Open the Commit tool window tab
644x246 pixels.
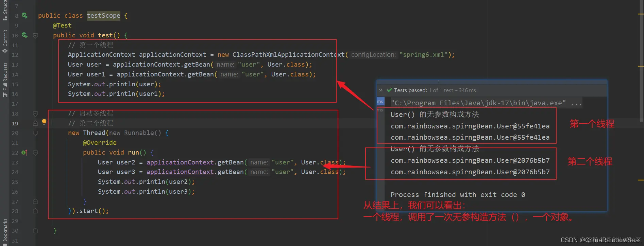[5, 41]
